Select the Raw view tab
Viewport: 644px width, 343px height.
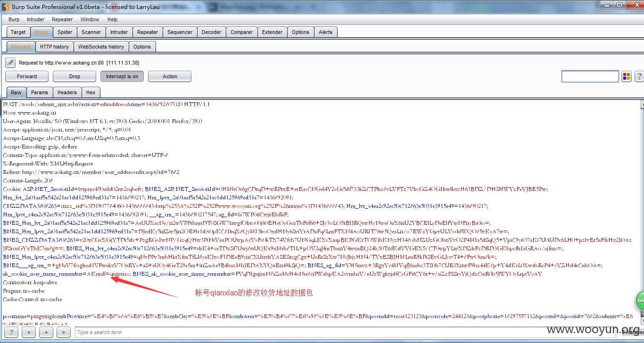tap(16, 92)
